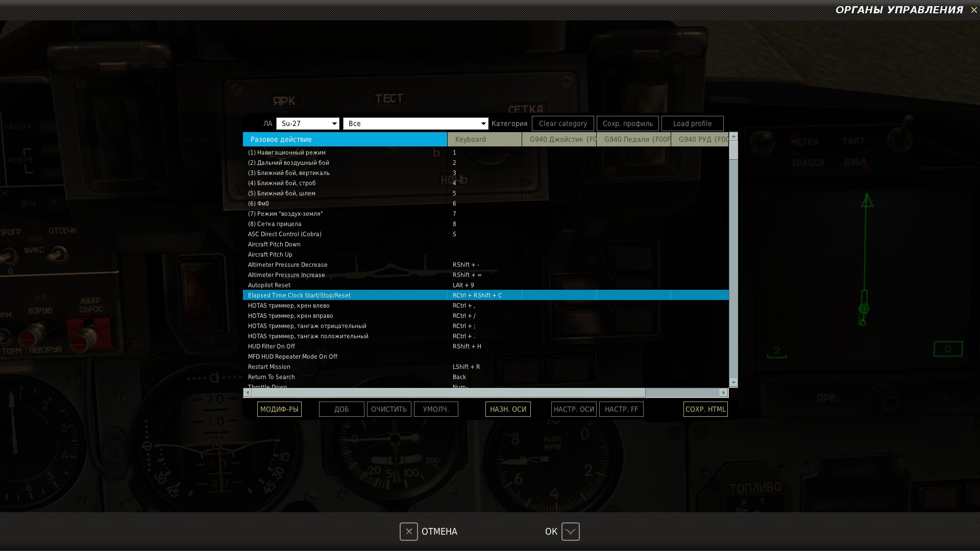Image resolution: width=980 pixels, height=551 pixels.
Task: Select row (5) Ближний бой, шлем
Action: (x=486, y=193)
